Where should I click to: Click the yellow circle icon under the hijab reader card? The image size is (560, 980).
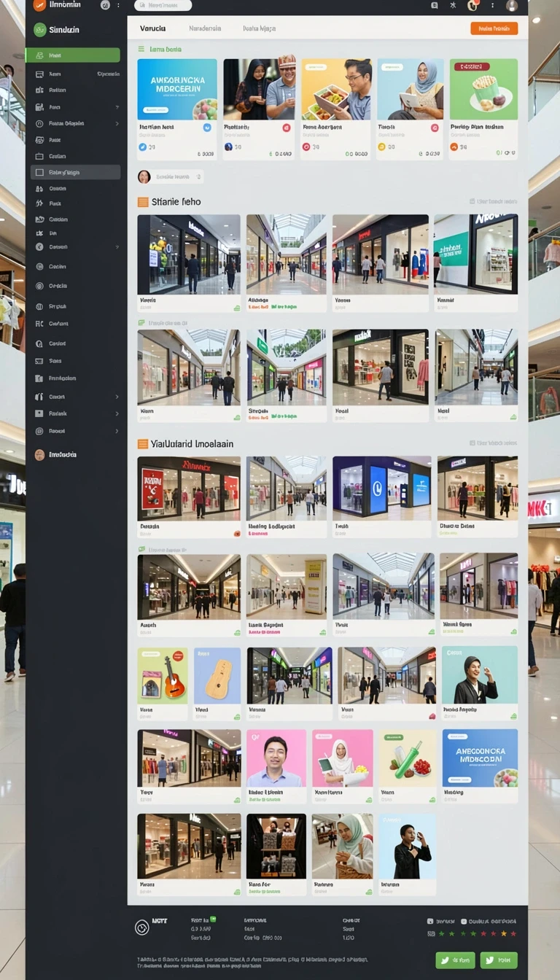tap(381, 147)
